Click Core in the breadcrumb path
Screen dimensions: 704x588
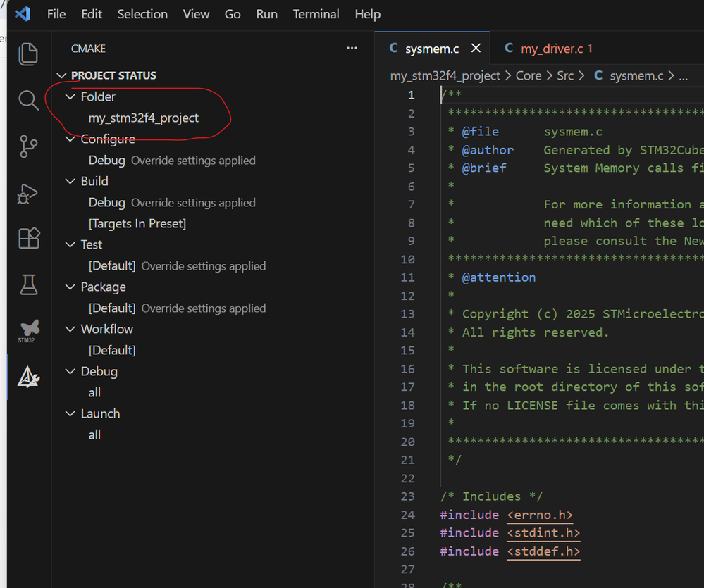[x=529, y=75]
